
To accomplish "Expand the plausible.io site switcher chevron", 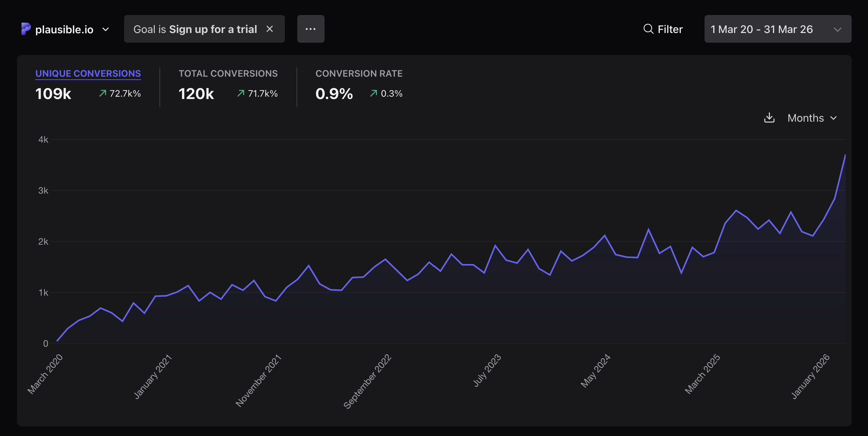I will (x=105, y=30).
